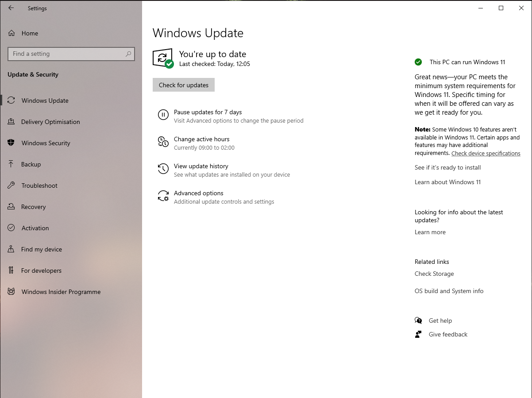The width and height of the screenshot is (532, 398).
Task: Click the Check for updates button
Action: tap(184, 85)
